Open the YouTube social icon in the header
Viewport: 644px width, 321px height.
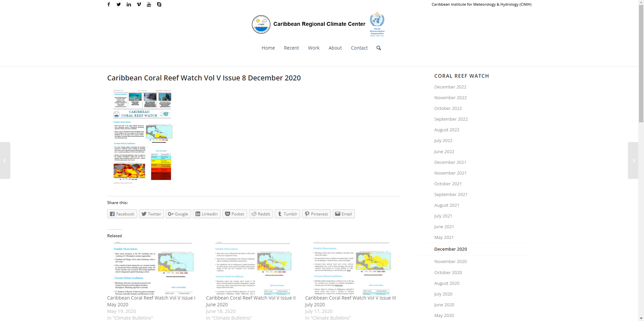tap(149, 4)
